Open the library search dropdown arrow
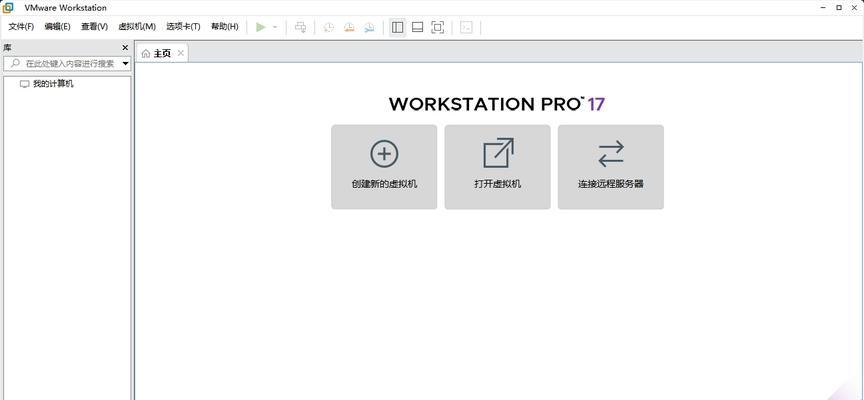 tap(126, 64)
